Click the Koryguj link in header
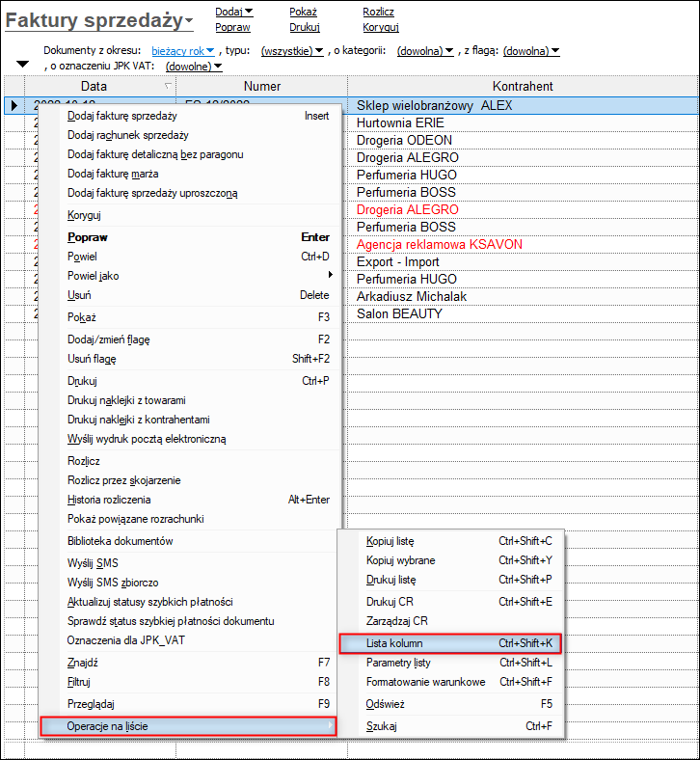This screenshot has height=760, width=700. point(381,27)
